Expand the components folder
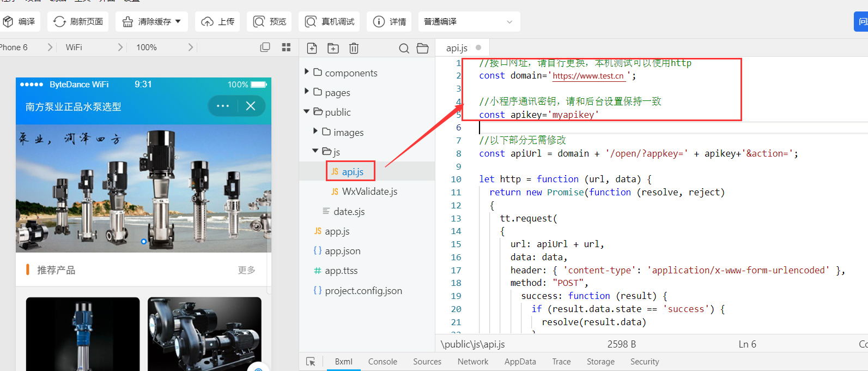The width and height of the screenshot is (868, 371). (307, 72)
